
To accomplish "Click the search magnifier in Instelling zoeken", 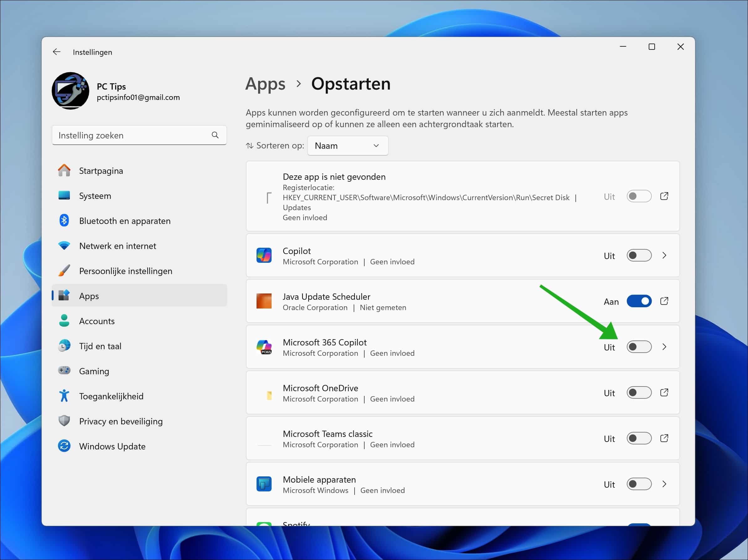I will [215, 135].
